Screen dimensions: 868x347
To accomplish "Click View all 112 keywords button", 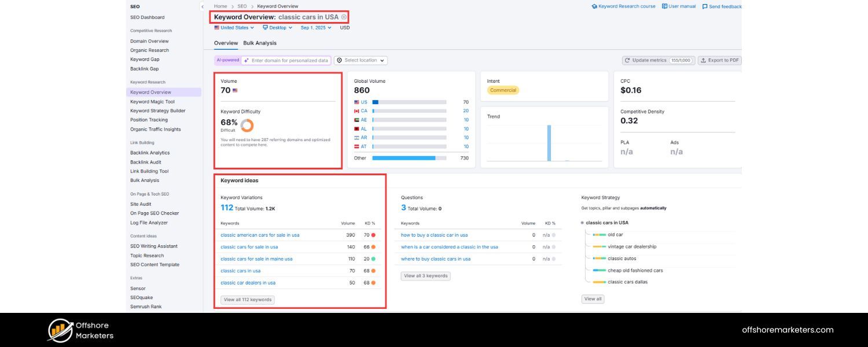I will tap(247, 299).
